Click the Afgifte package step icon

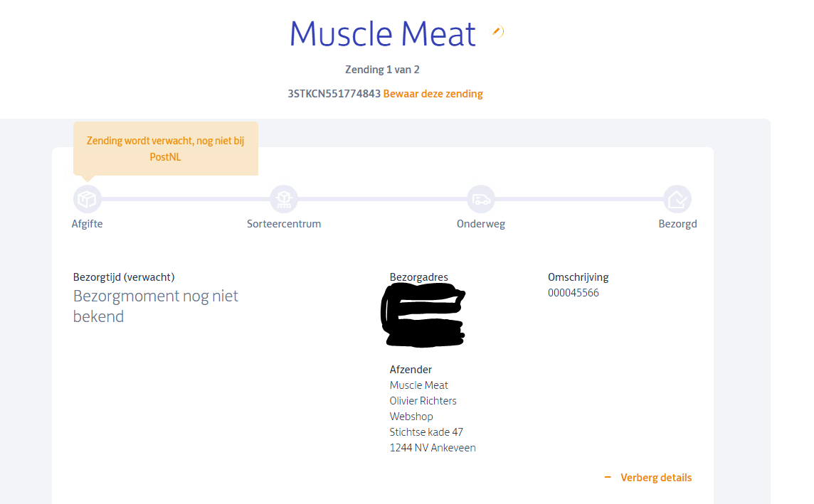click(88, 199)
